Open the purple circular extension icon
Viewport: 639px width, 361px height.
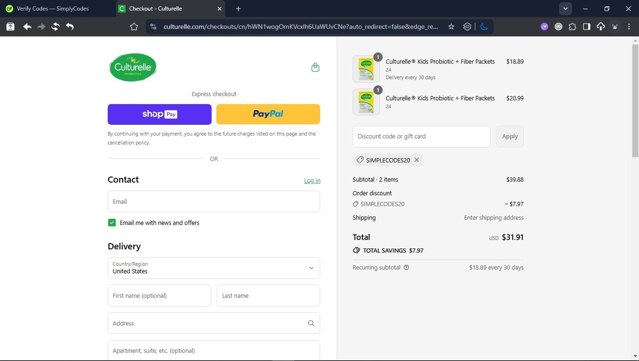pyautogui.click(x=544, y=26)
